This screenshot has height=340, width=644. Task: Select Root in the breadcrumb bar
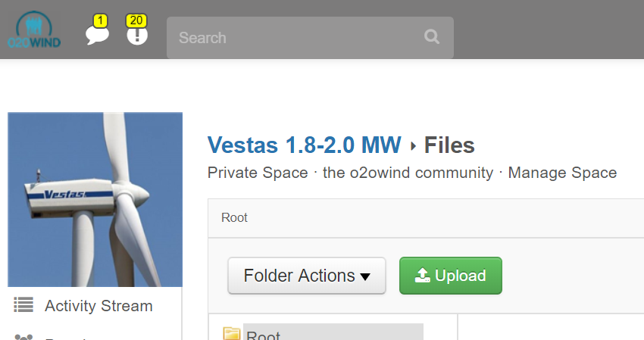click(234, 217)
